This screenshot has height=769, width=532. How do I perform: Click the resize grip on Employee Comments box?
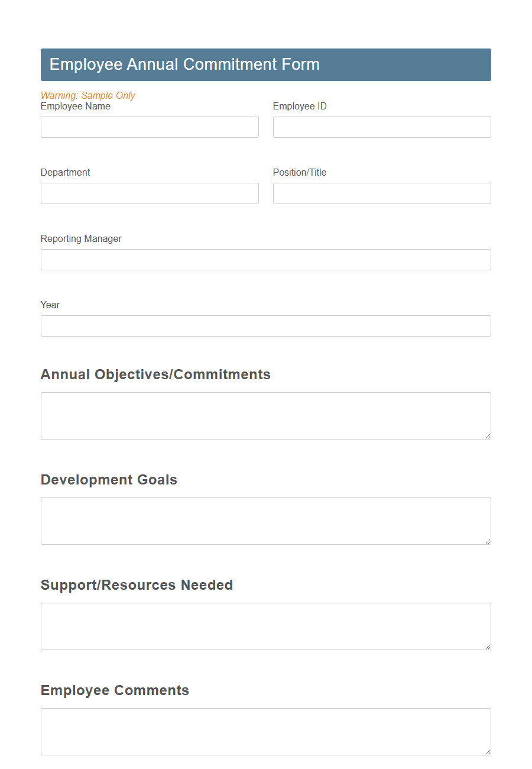[488, 752]
